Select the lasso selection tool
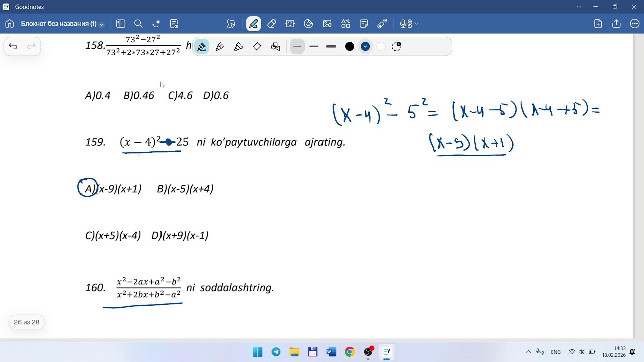 tap(231, 24)
